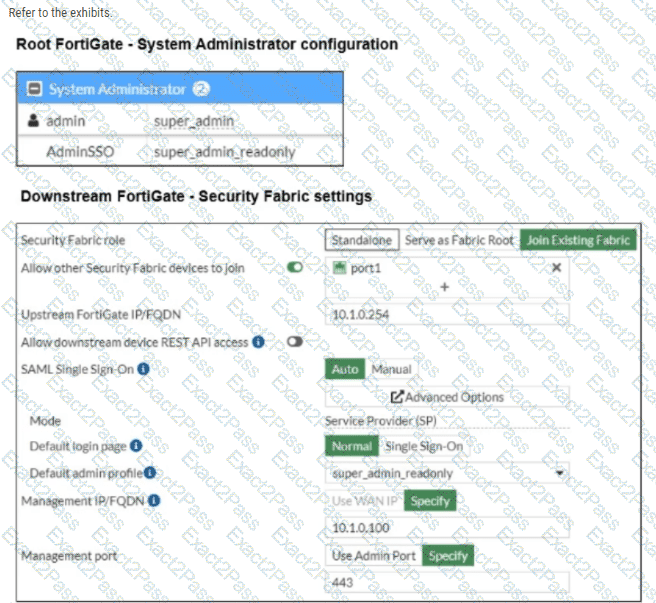Viewport: 656px width, 603px height.
Task: Show info for Default login page
Action: click(x=136, y=446)
